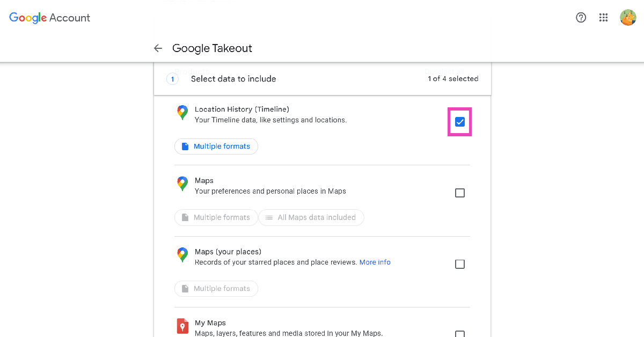Click the Google Account logo
Viewport: 644px width, 337px height.
point(50,18)
